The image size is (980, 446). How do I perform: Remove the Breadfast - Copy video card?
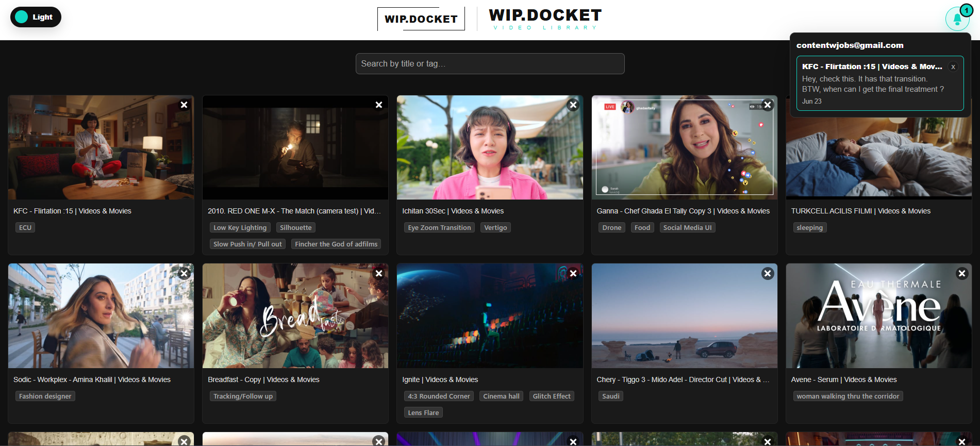pyautogui.click(x=379, y=273)
